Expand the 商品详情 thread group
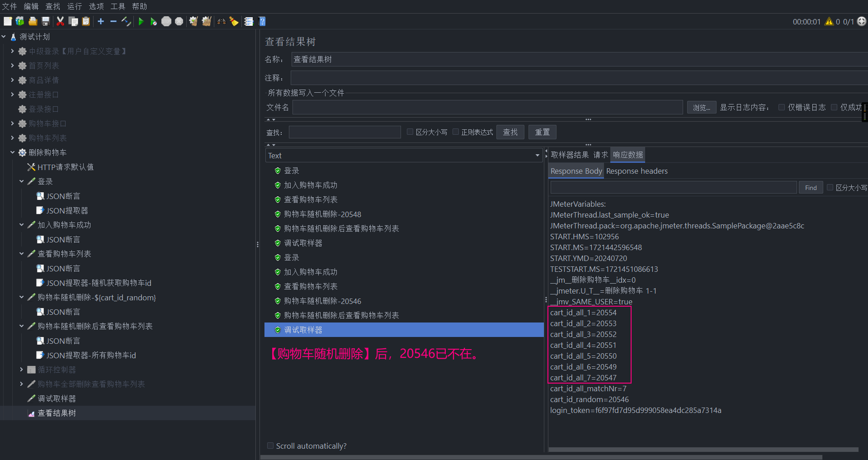This screenshot has height=460, width=868. pos(12,80)
